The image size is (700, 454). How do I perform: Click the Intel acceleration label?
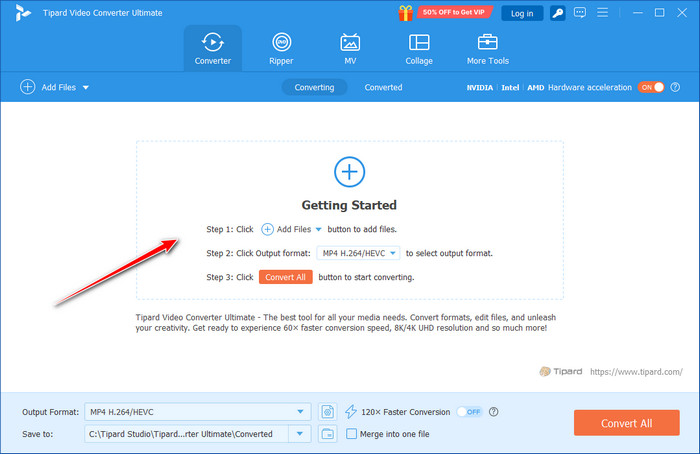pyautogui.click(x=510, y=87)
